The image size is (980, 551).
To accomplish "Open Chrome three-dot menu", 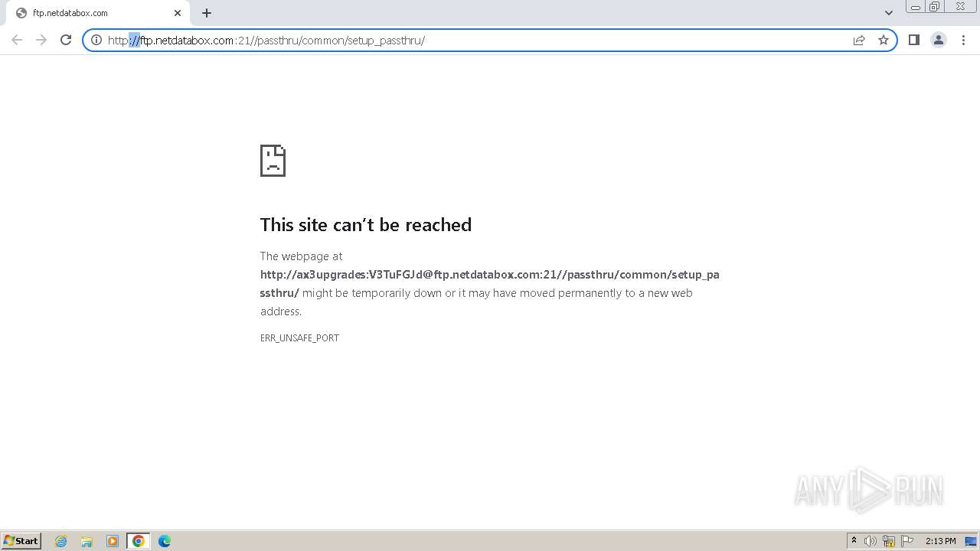I will point(963,40).
